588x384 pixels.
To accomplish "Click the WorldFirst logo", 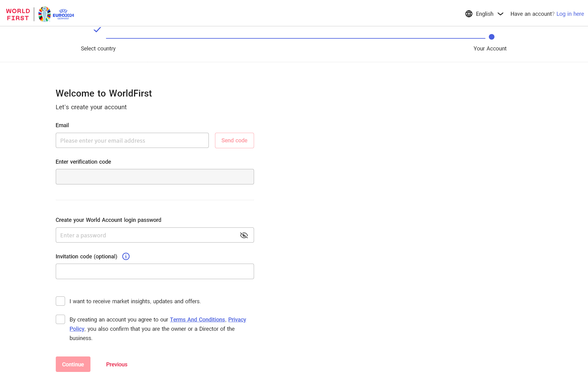I will click(x=18, y=15).
